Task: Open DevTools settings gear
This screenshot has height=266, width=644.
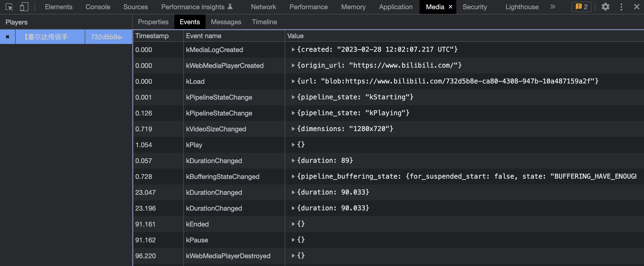Action: (605, 7)
